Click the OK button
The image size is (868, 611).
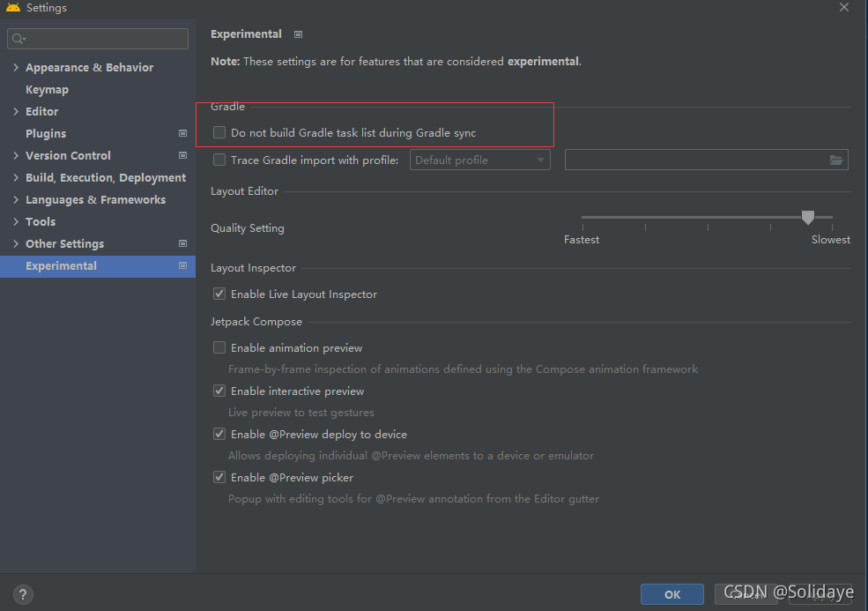(672, 594)
